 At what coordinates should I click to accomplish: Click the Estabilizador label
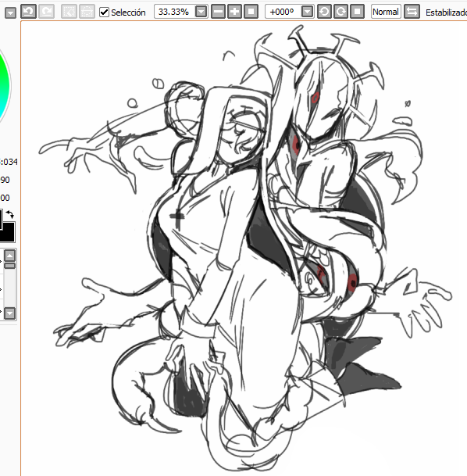[x=446, y=13]
